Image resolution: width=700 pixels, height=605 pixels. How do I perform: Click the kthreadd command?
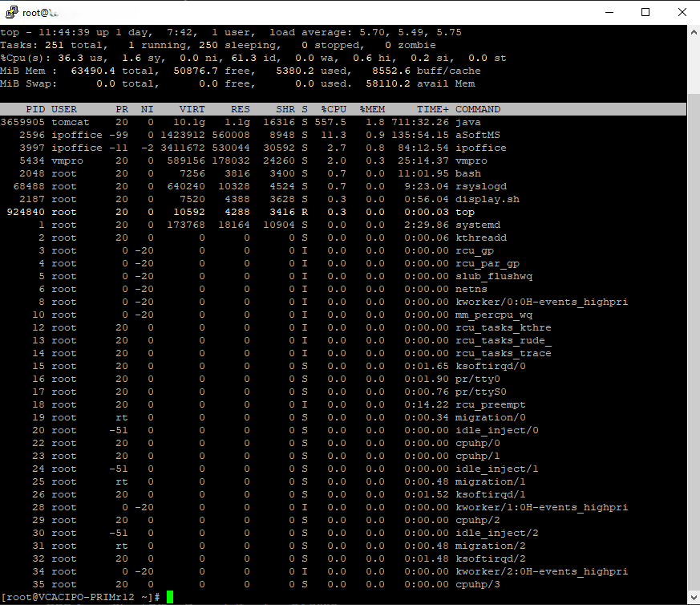pos(481,238)
